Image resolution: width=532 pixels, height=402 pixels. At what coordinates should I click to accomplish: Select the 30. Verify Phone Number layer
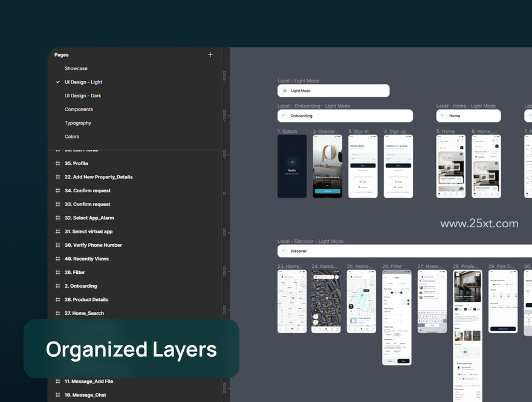[x=93, y=245]
